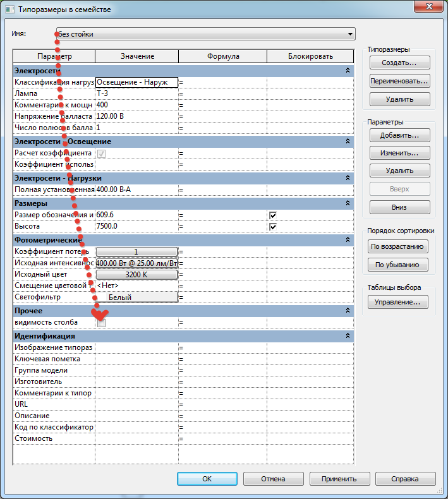Move parameter down with Вниз
Screen dimensions: 448x499
(x=399, y=207)
